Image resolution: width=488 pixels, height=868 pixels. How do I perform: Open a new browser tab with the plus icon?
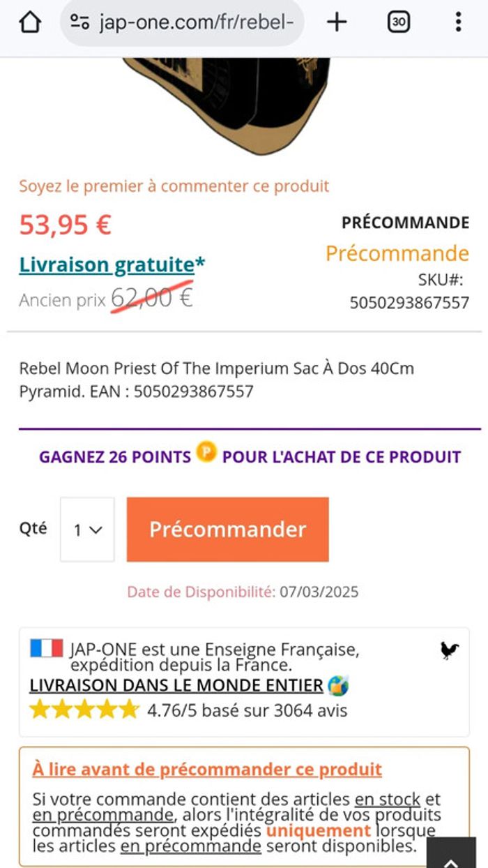coord(337,21)
